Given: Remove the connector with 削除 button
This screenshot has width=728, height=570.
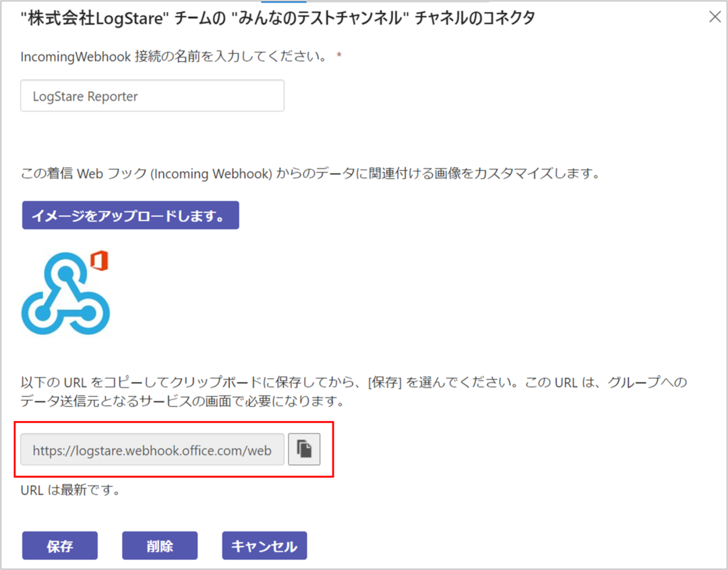Looking at the screenshot, I should pyautogui.click(x=160, y=546).
